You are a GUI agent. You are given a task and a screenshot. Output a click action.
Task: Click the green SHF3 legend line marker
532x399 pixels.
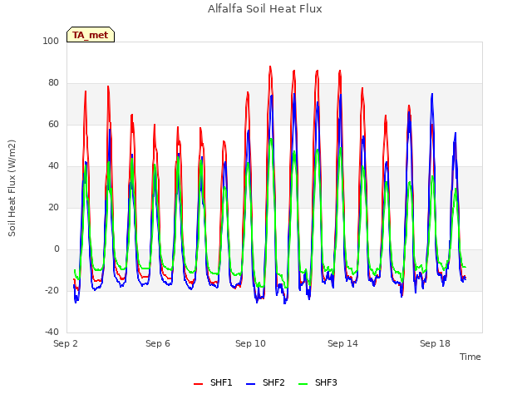pyautogui.click(x=303, y=384)
